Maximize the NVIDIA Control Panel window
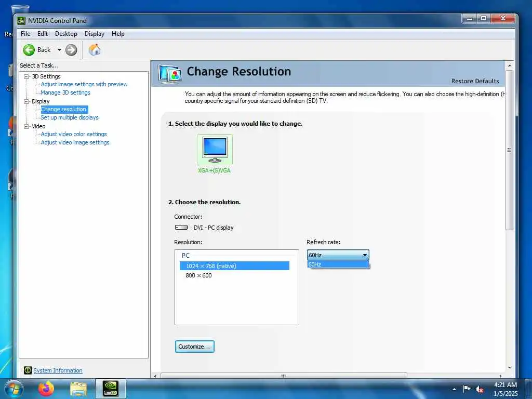 (484, 18)
